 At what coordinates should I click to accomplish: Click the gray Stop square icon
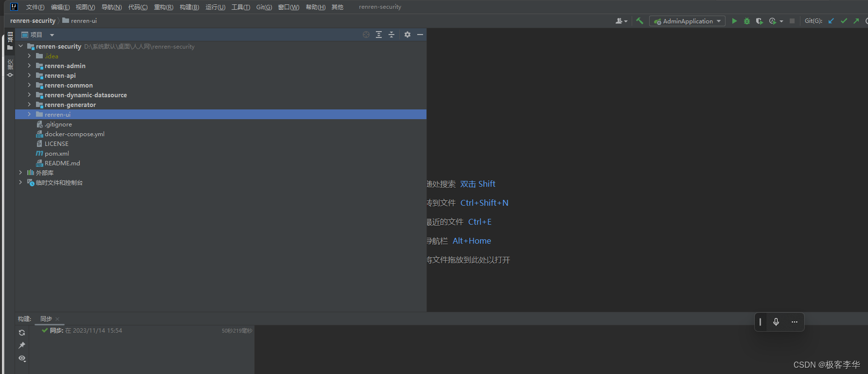[x=792, y=21]
